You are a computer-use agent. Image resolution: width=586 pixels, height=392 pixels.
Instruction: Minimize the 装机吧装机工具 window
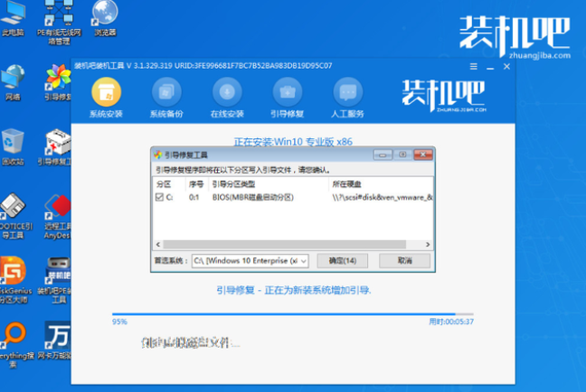(490, 67)
